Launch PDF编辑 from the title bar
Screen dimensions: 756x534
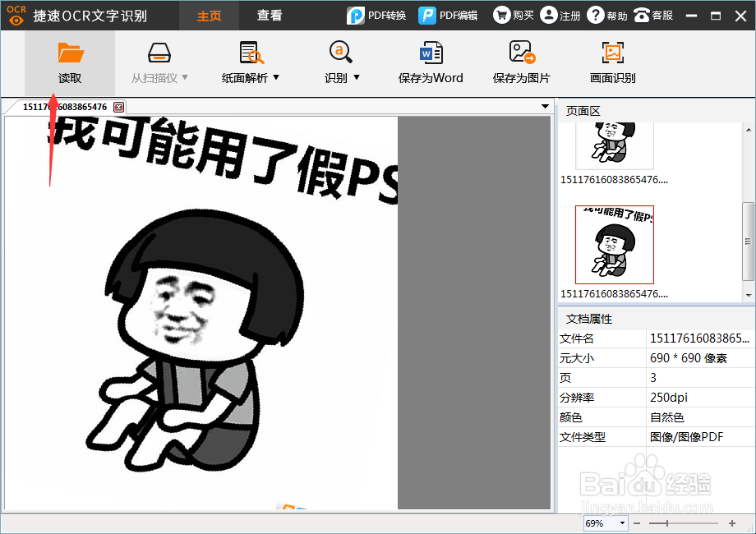tap(428, 15)
